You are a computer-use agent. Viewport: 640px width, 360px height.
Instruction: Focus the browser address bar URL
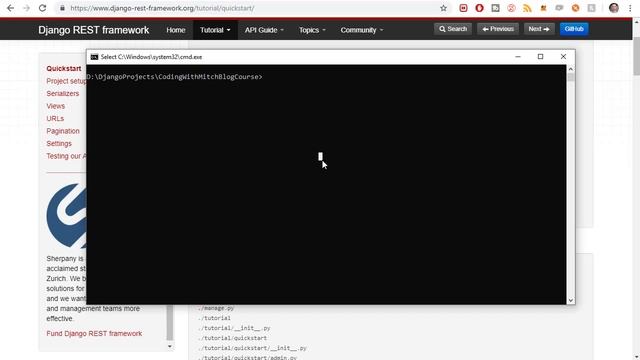tap(162, 8)
